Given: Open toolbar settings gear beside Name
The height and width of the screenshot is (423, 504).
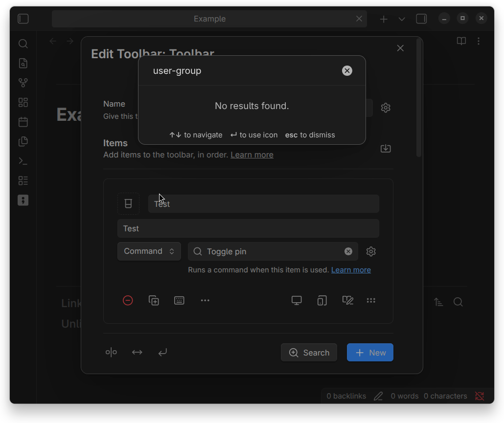Looking at the screenshot, I should point(386,108).
